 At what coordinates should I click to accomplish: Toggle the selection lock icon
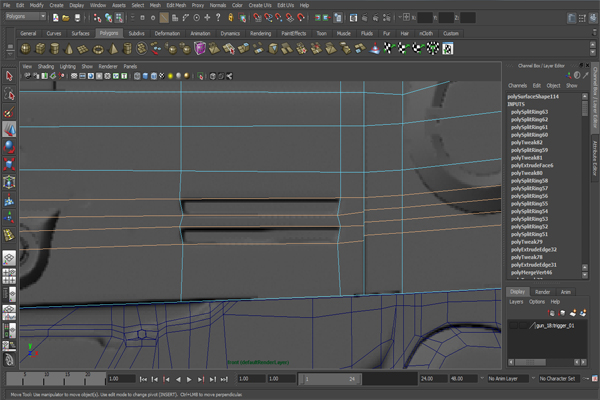(x=231, y=18)
